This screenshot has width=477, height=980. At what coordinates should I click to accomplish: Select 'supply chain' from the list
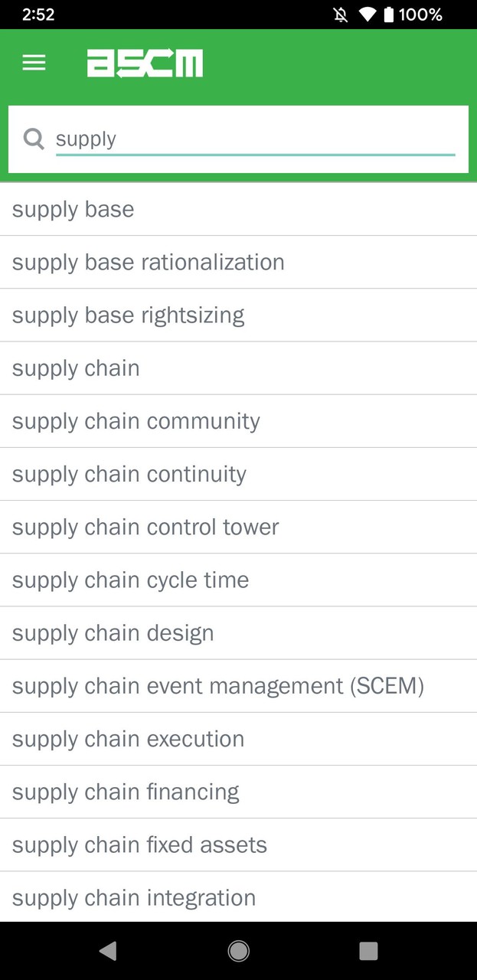coord(76,368)
